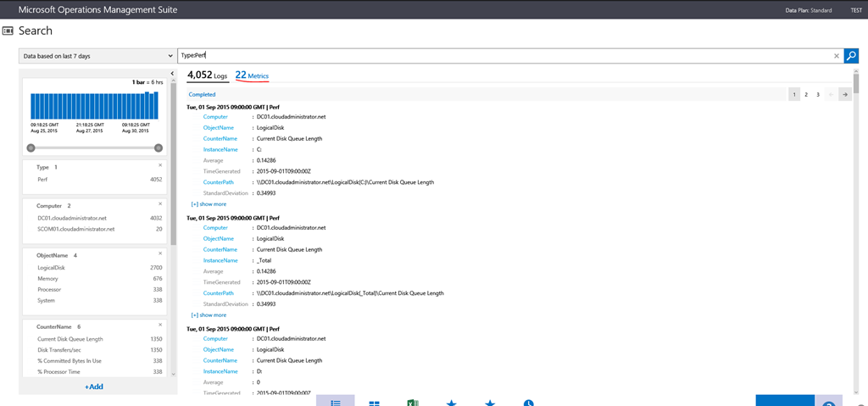Remove the Type filter with its X
The width and height of the screenshot is (868, 406).
(x=160, y=165)
